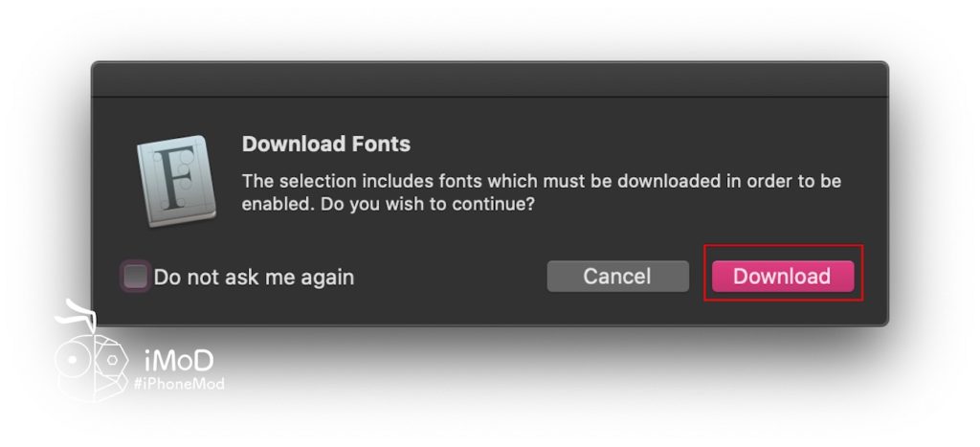This screenshot has height=447, width=980.
Task: Click the Cancel button
Action: point(617,277)
